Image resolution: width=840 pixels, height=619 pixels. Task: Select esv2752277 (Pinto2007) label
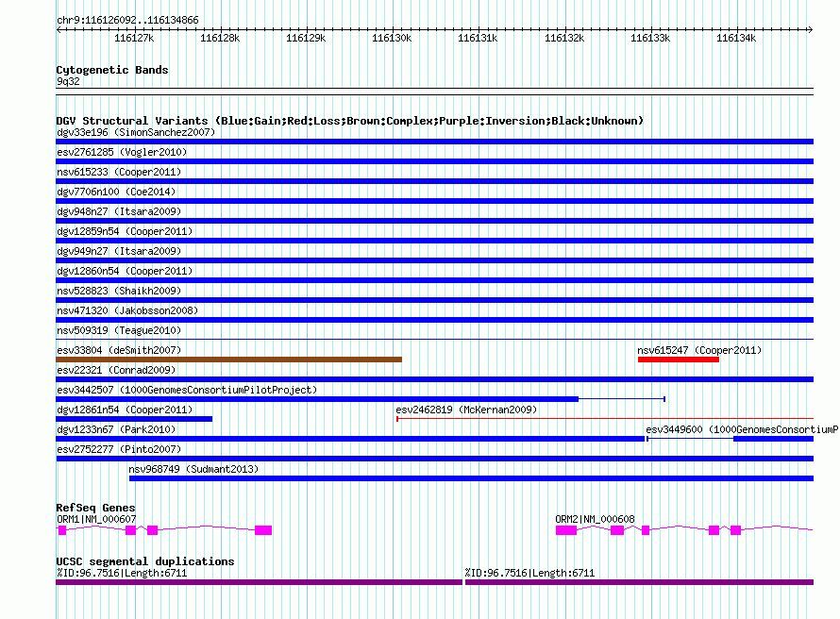coord(119,449)
